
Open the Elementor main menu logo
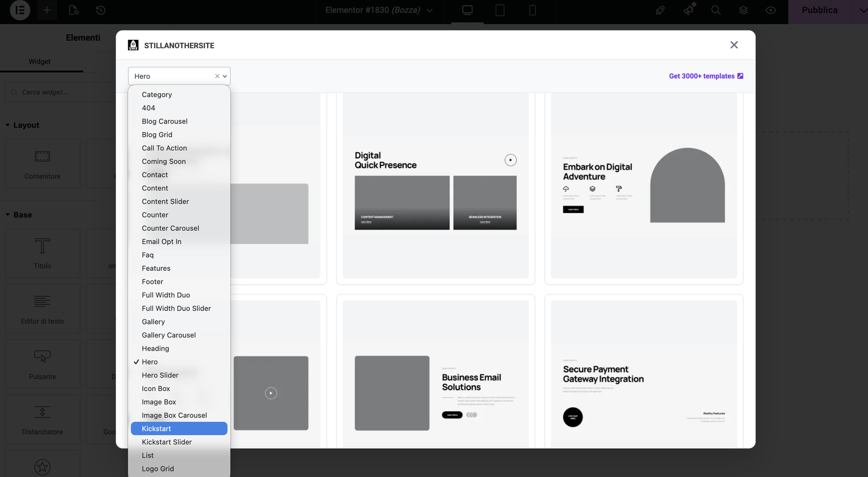click(x=20, y=10)
